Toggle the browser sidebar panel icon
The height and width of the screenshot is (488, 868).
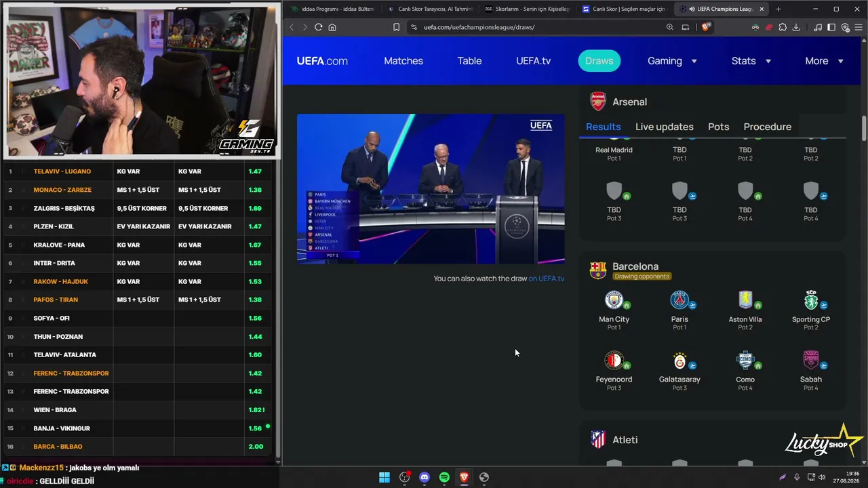click(x=832, y=27)
